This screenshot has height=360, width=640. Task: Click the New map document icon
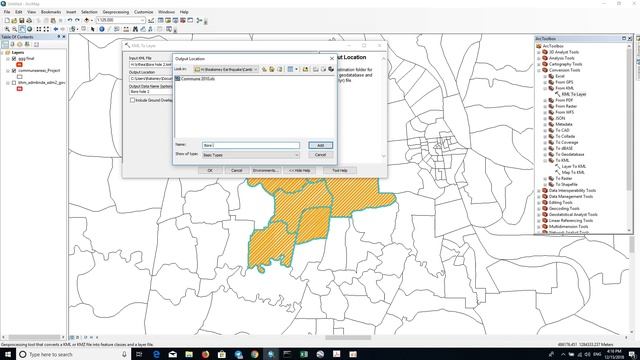pyautogui.click(x=7, y=20)
